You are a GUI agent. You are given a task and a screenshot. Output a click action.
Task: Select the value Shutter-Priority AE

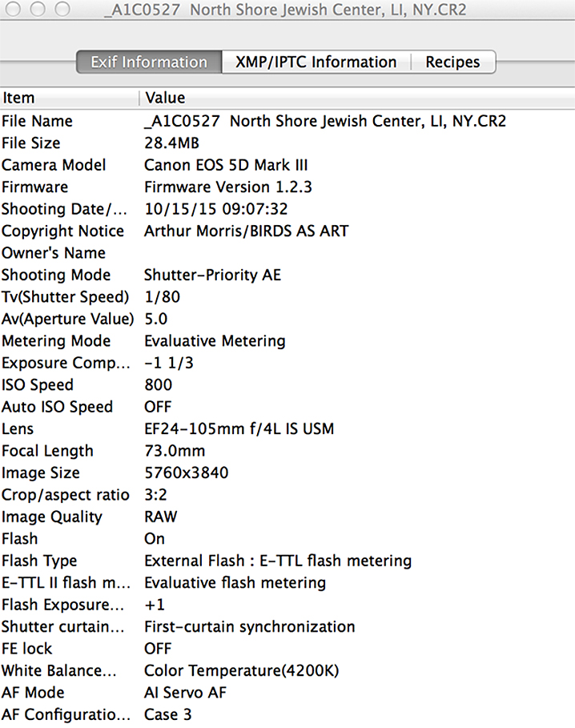(x=212, y=275)
